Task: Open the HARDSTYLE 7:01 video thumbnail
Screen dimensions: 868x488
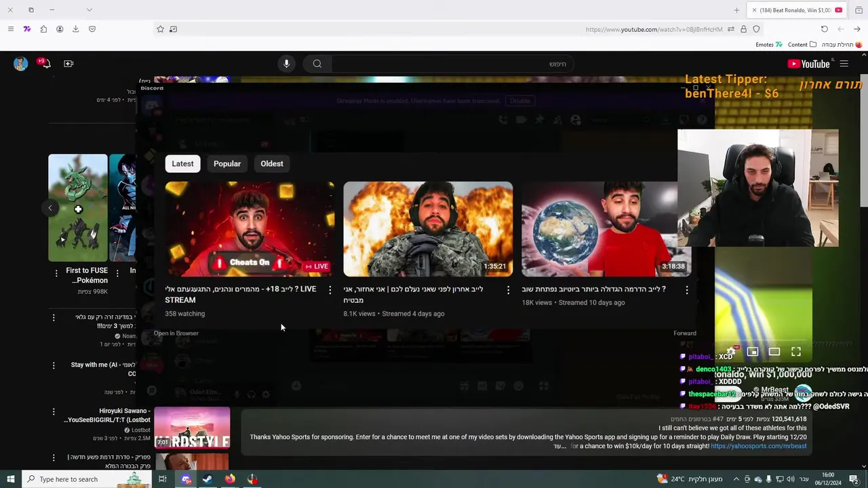Action: pos(192,428)
